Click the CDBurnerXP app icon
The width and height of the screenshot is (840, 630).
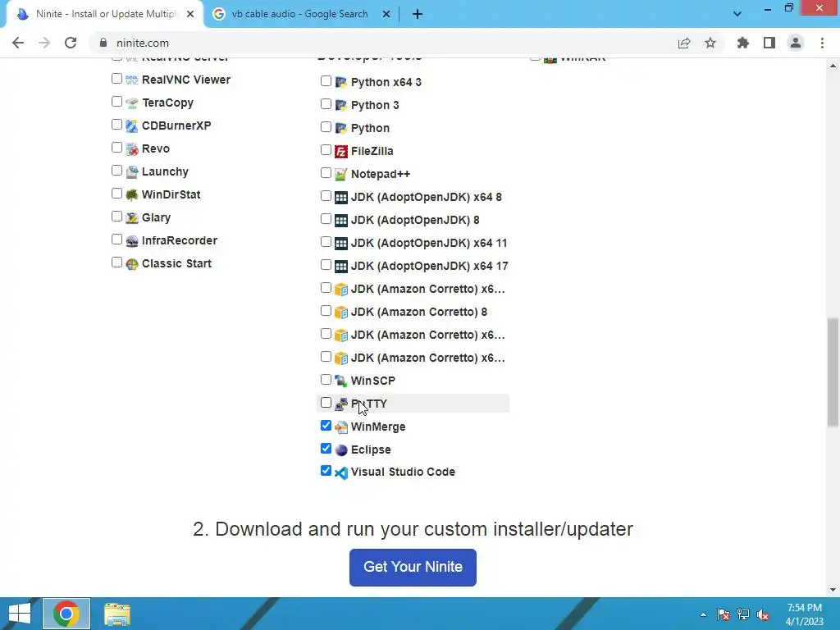132,126
